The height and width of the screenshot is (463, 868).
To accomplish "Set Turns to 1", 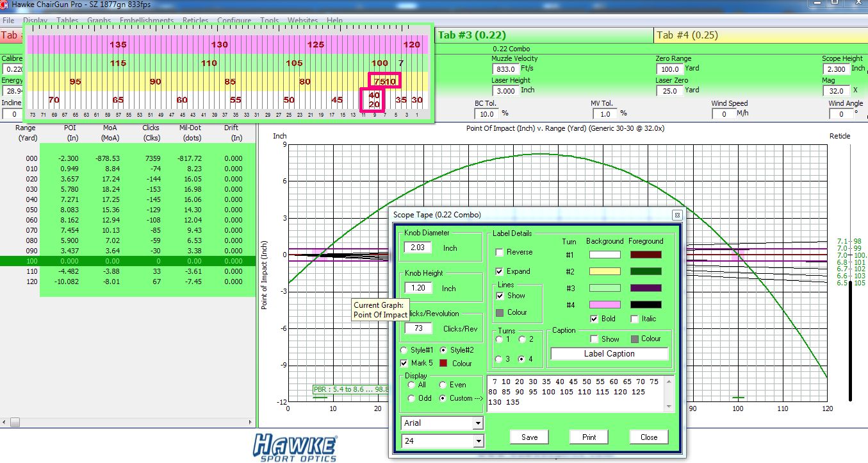I will pyautogui.click(x=500, y=339).
